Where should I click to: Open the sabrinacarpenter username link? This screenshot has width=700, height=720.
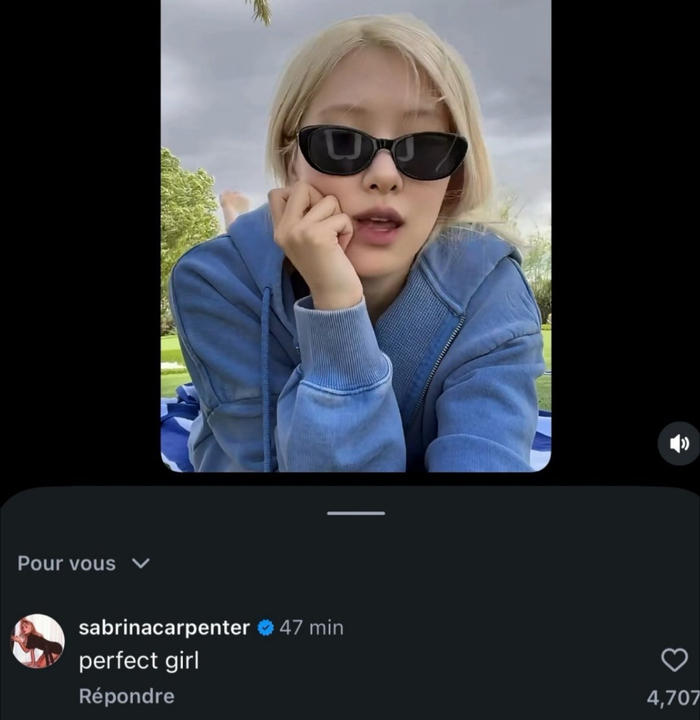coord(164,628)
